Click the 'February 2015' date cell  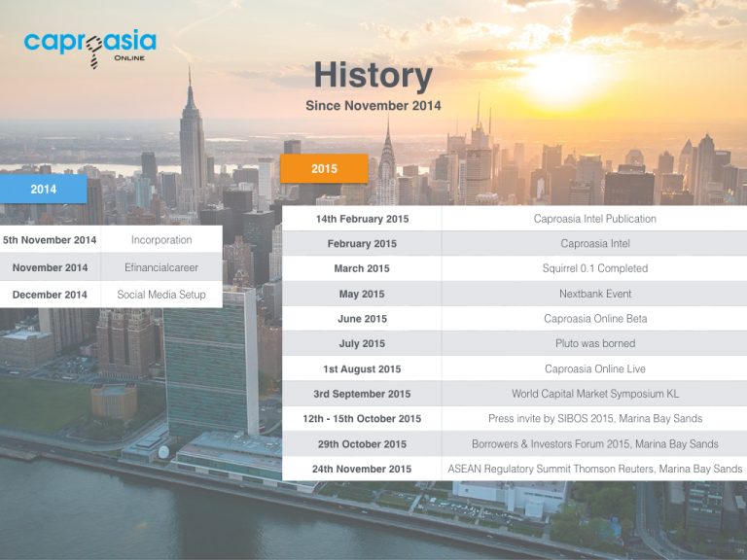pos(362,244)
